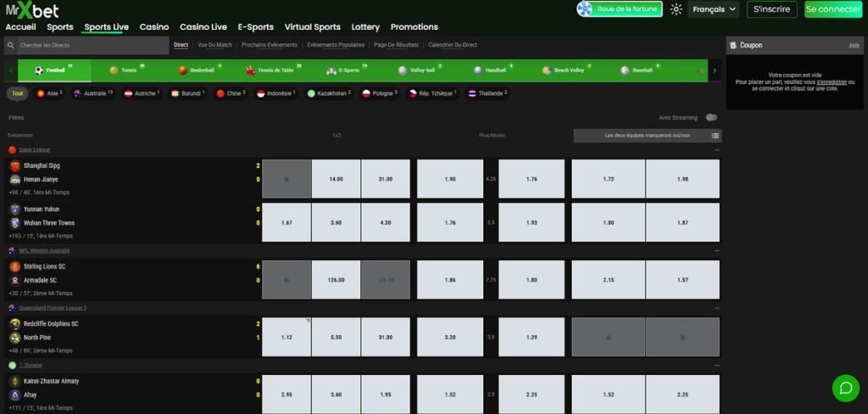
Task: Choose the Tennis de Table icon
Action: (x=250, y=70)
